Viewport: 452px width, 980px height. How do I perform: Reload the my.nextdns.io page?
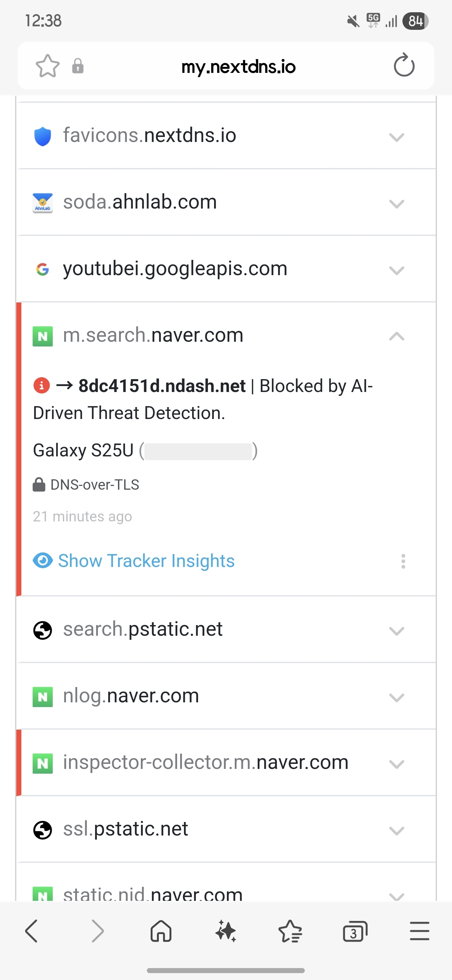(x=404, y=65)
